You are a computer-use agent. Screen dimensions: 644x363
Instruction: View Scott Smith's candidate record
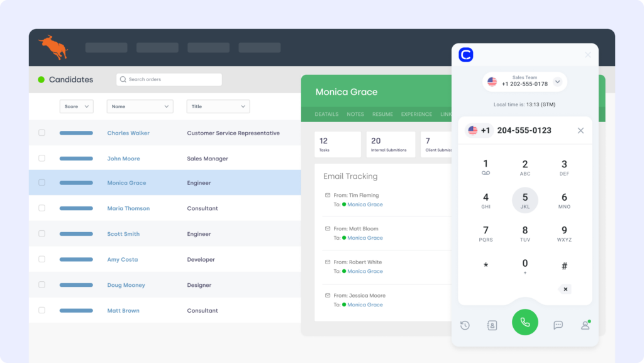123,233
